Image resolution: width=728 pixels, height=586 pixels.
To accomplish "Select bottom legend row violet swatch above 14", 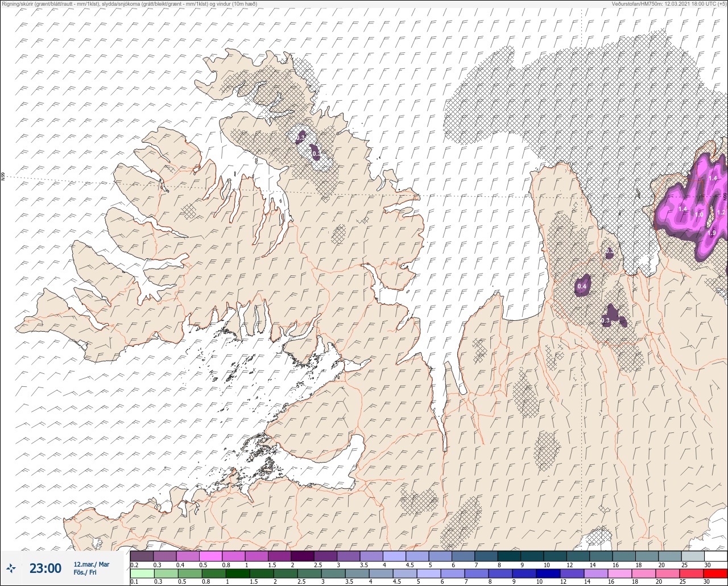I will [595, 573].
